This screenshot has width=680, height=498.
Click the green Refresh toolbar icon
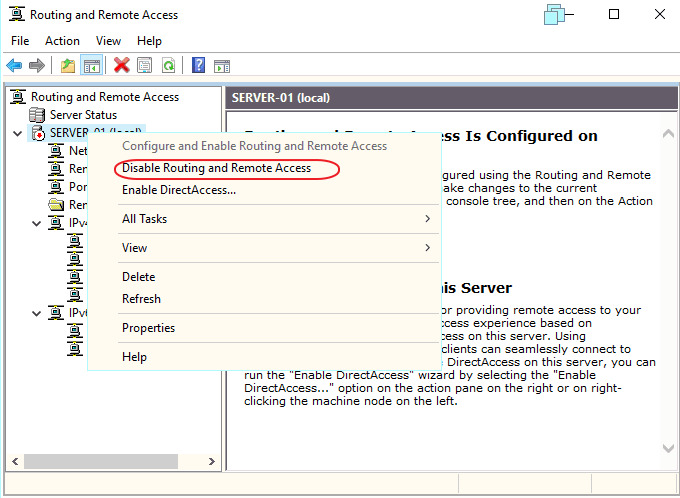(169, 65)
